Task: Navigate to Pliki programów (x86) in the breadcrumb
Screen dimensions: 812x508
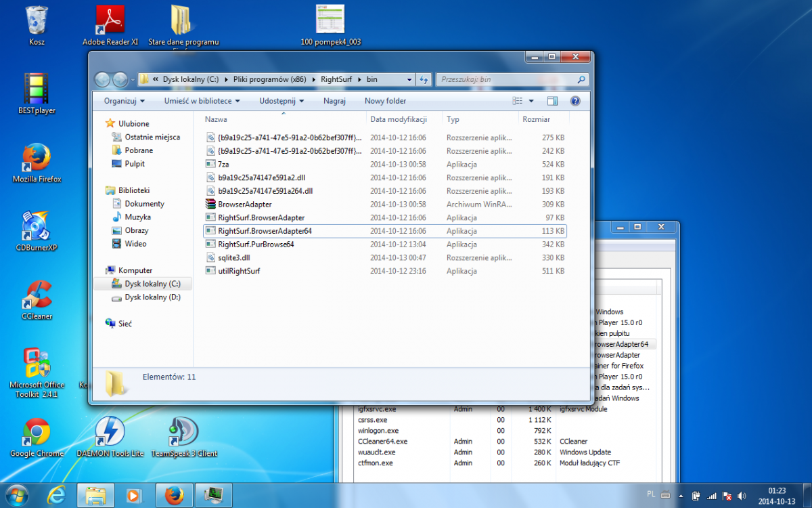Action: tap(269, 79)
